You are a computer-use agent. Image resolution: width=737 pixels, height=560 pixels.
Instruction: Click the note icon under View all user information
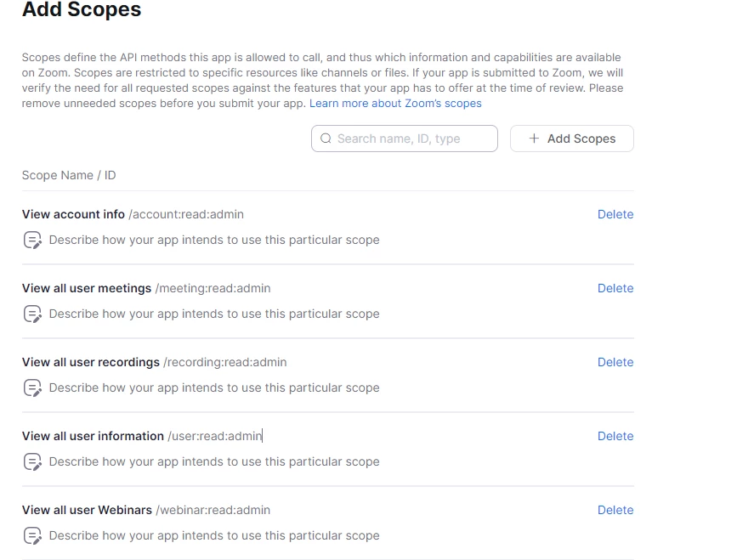pos(32,461)
